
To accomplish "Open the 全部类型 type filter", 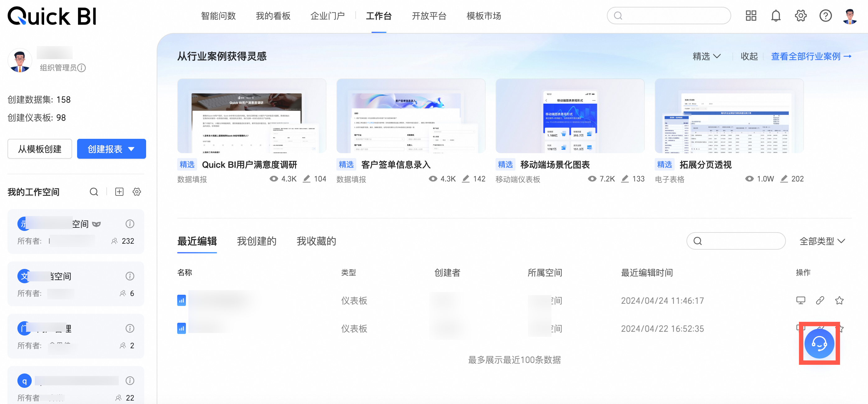I will click(822, 241).
